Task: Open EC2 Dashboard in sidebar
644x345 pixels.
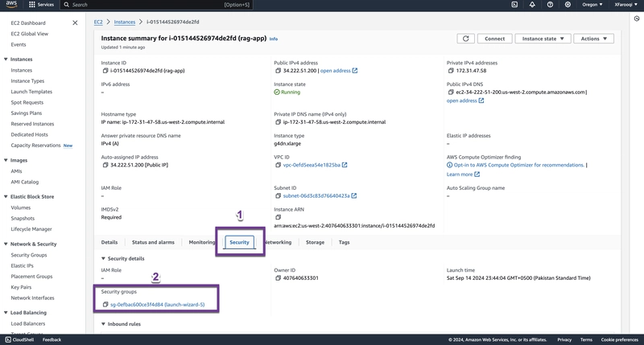Action: coord(28,23)
